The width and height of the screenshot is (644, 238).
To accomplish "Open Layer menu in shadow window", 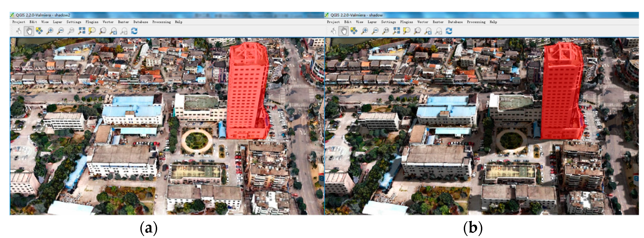I will pyautogui.click(x=372, y=22).
